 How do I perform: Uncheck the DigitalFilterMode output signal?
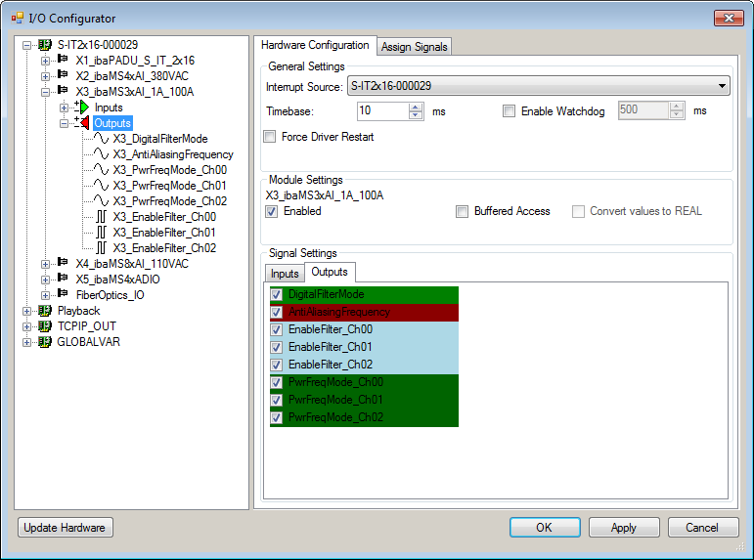[276, 294]
